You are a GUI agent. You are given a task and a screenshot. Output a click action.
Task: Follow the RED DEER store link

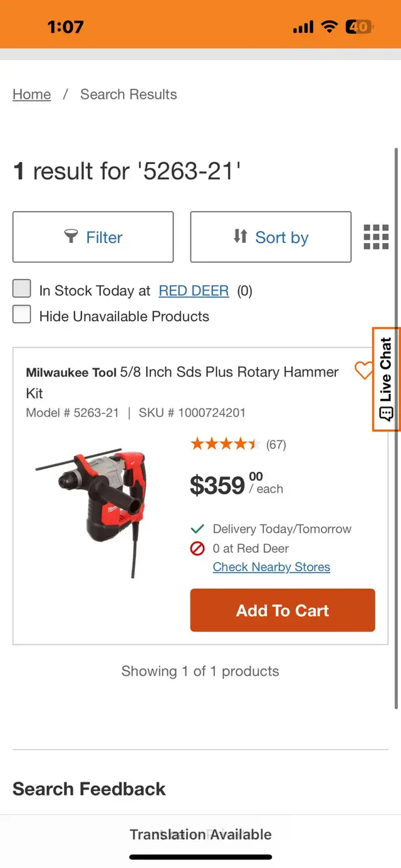[x=194, y=290]
